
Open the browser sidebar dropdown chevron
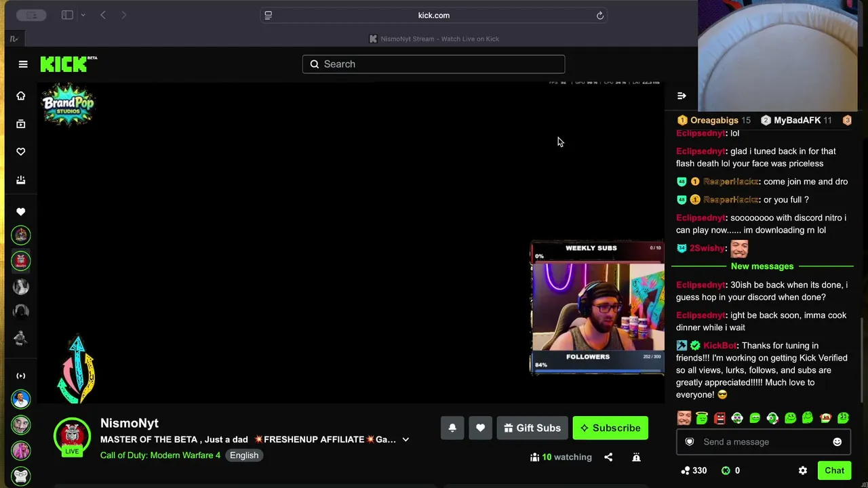(x=83, y=15)
